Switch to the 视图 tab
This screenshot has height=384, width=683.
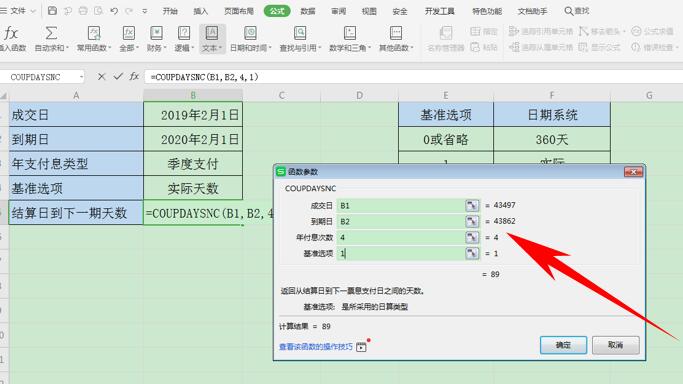coord(369,11)
